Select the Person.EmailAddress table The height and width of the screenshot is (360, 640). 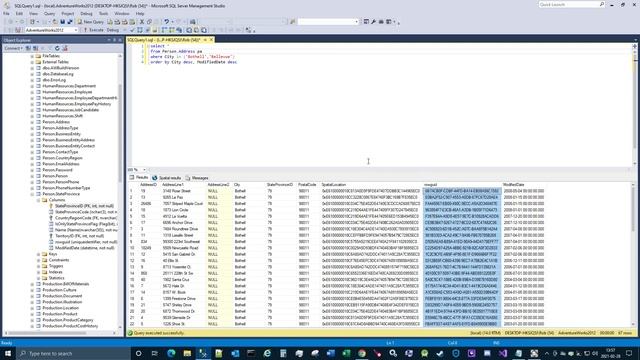point(61,164)
